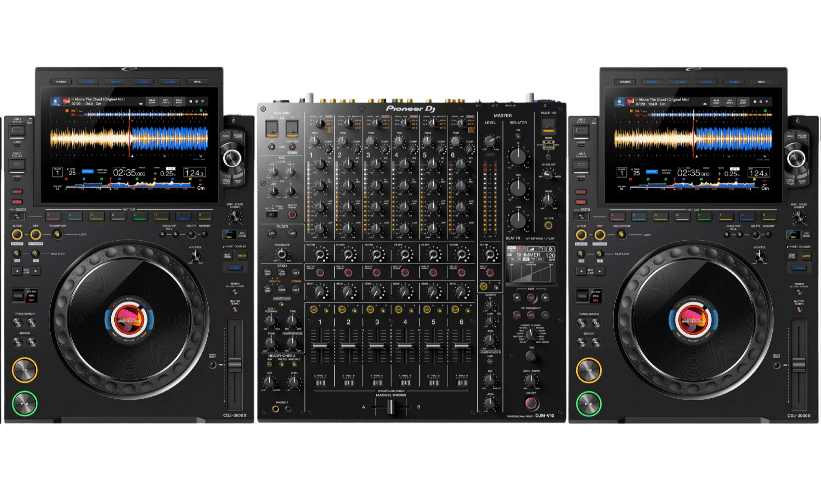The image size is (821, 504).
Task: Toggle JOG MODE on left CDJ
Action: 242,235
